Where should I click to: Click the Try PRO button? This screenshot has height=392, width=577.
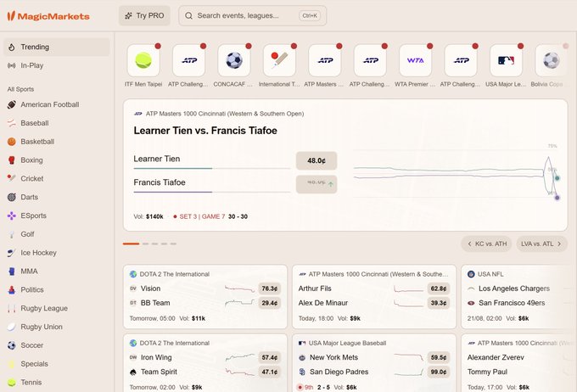click(144, 15)
